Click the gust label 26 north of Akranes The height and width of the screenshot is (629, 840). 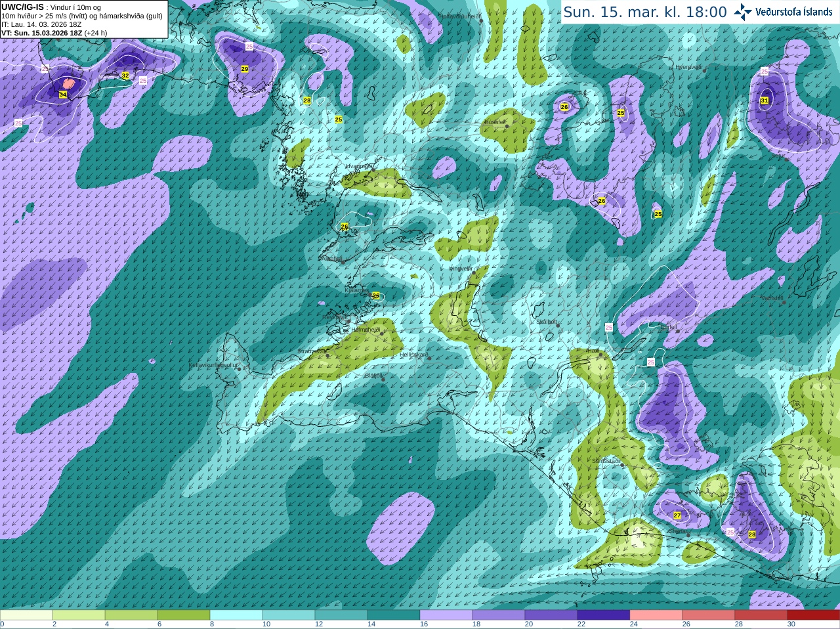[345, 227]
